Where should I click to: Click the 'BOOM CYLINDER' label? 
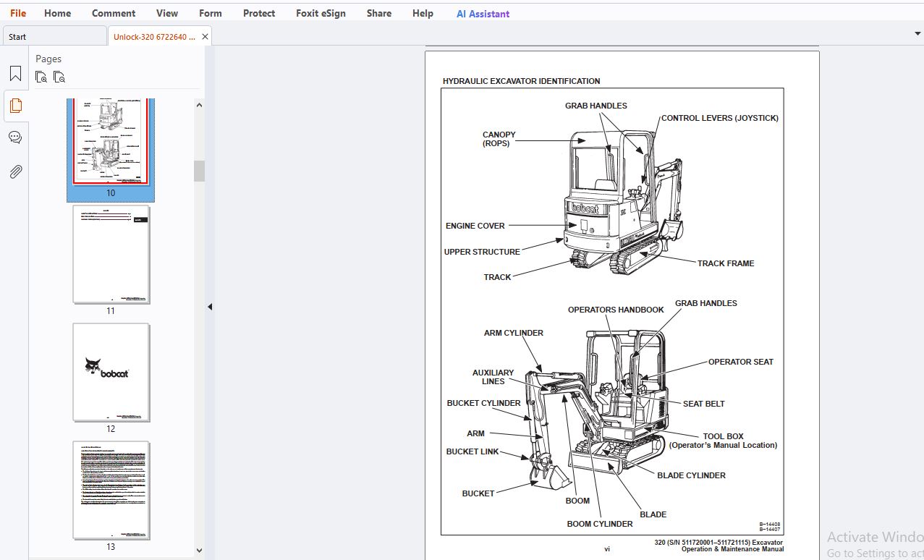click(600, 524)
